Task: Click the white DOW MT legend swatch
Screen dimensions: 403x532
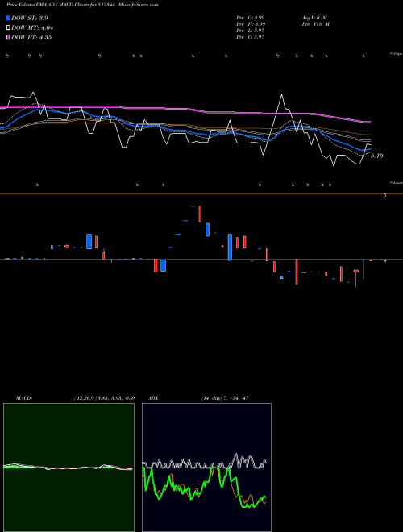Action: tap(8, 28)
